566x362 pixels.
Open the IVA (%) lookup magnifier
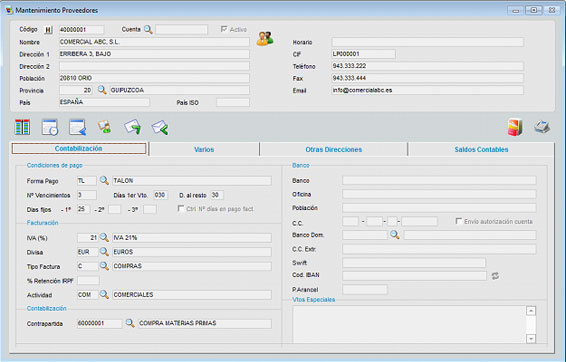(104, 237)
